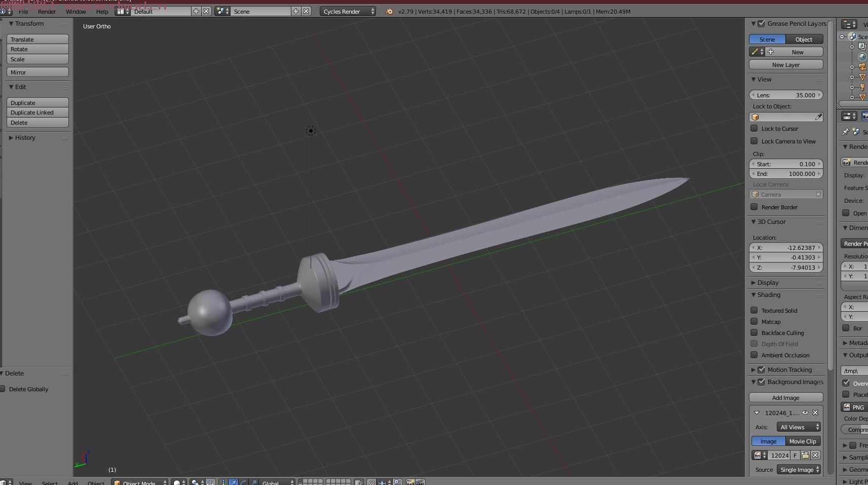Image resolution: width=868 pixels, height=485 pixels.
Task: Click the grease pencil data browse icon
Action: 758,52
